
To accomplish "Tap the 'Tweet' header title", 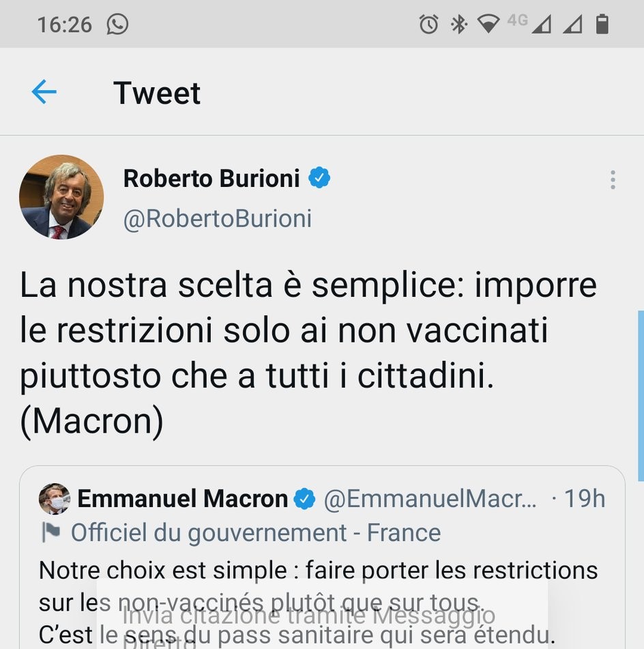I will 157,93.
